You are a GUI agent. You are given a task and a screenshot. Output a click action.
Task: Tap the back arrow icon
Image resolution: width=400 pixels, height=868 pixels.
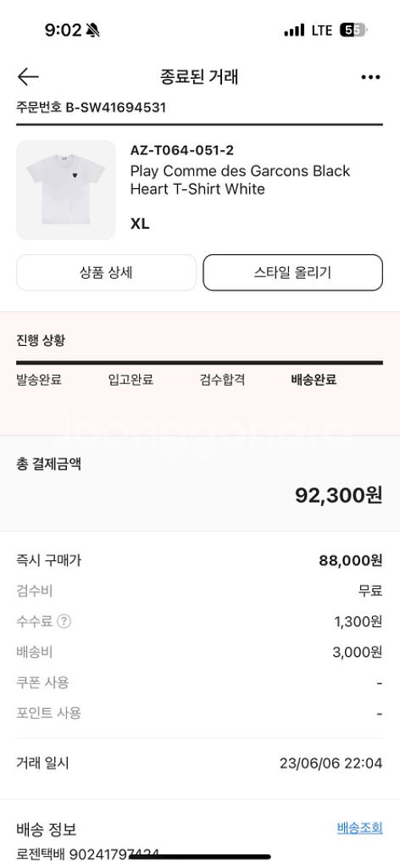28,77
